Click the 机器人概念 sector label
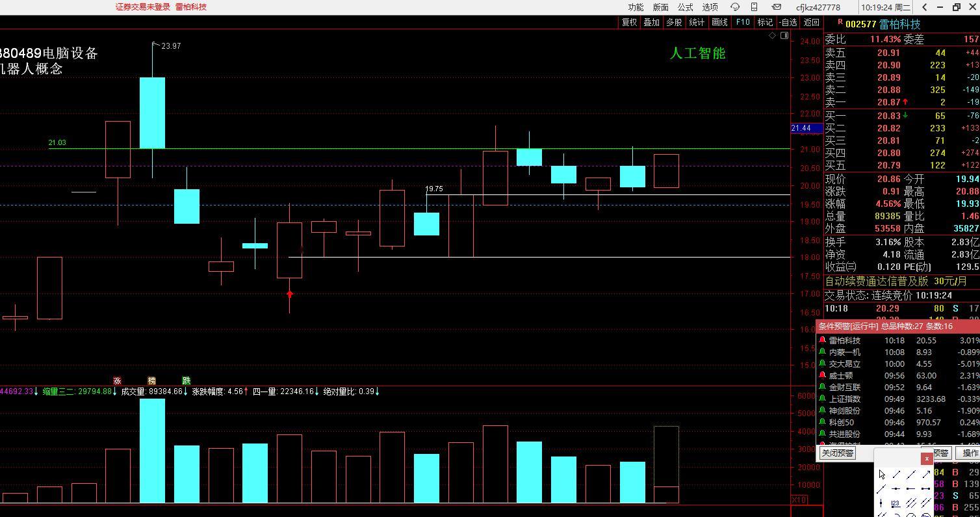 point(31,69)
